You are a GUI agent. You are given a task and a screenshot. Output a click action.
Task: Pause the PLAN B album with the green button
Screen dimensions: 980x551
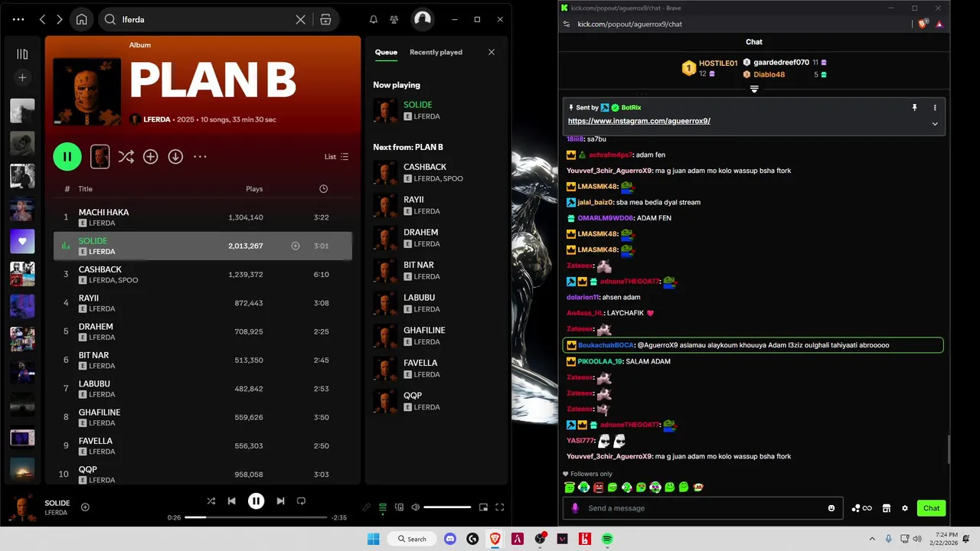(67, 157)
